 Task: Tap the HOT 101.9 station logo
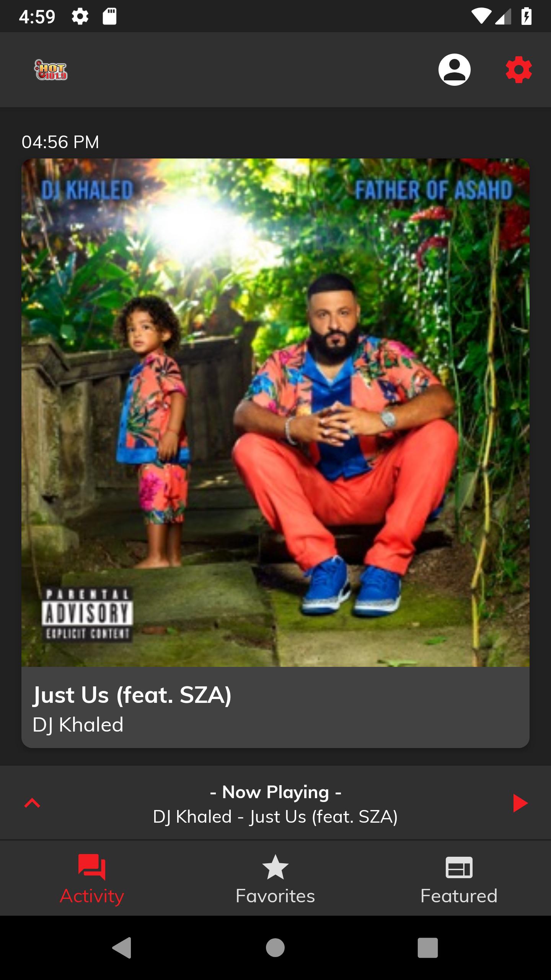point(51,70)
